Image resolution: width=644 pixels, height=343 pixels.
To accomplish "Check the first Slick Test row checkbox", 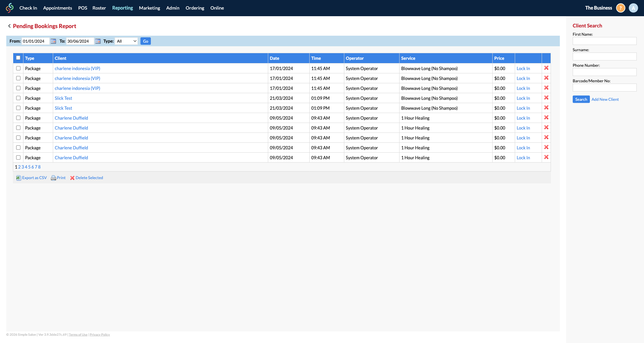I will tap(18, 98).
